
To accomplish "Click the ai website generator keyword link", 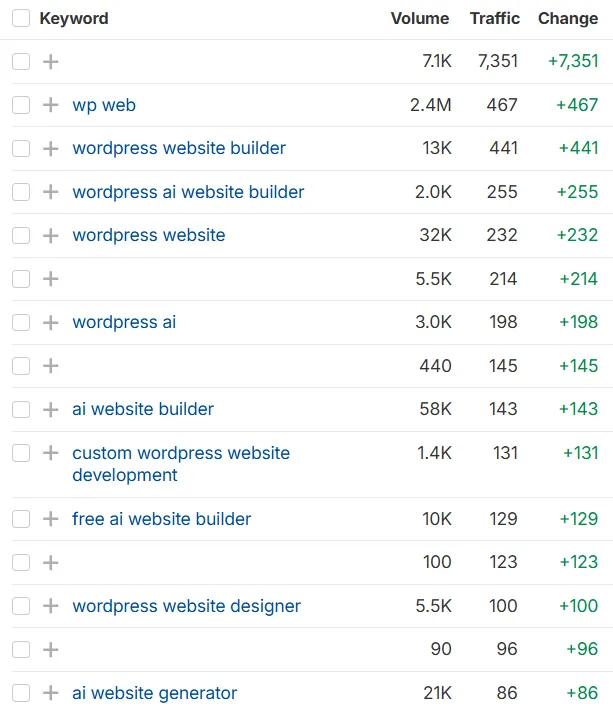I will point(155,693).
